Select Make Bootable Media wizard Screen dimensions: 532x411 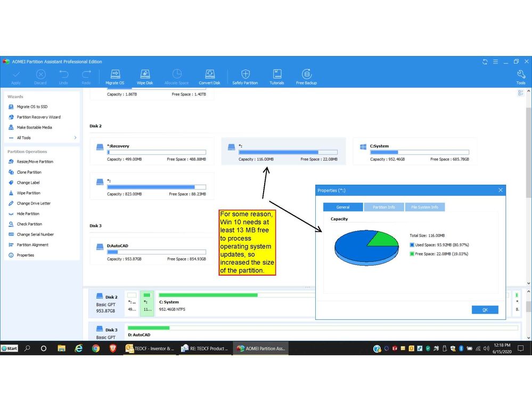pos(34,127)
